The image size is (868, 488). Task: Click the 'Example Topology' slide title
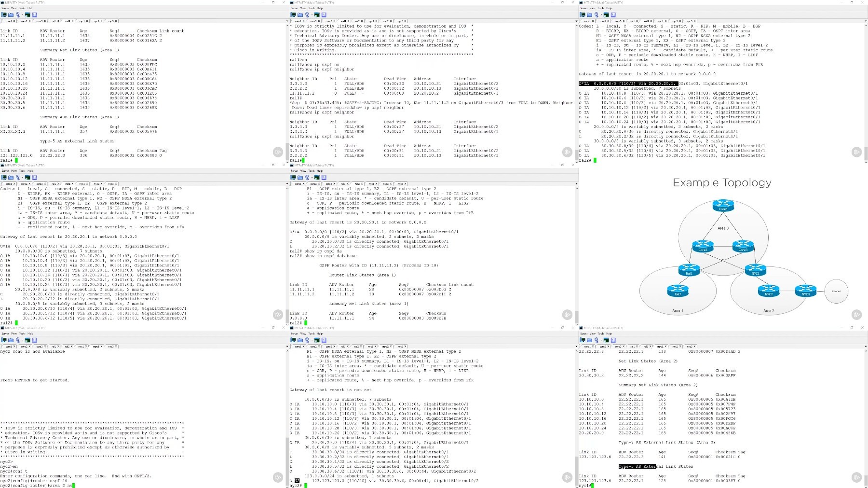coord(722,183)
